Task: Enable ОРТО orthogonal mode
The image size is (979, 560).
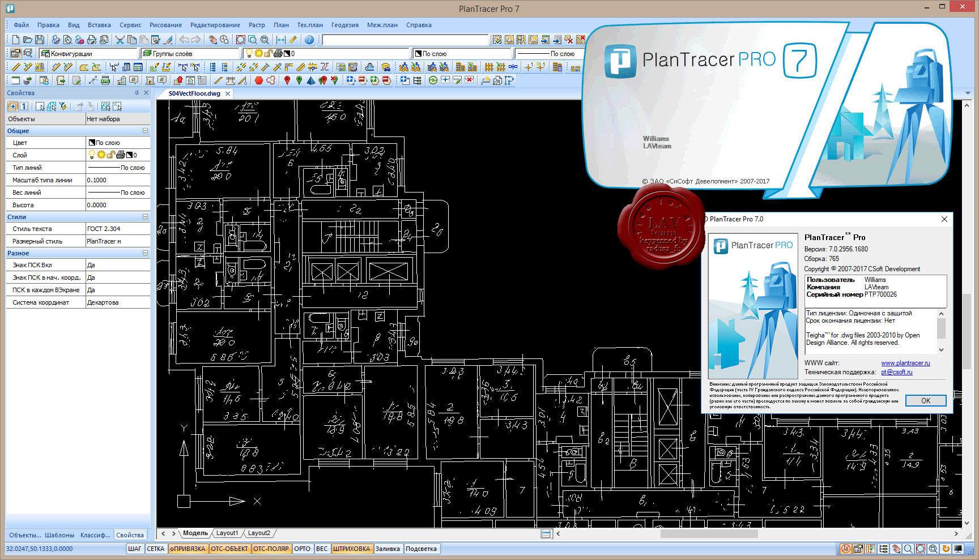Action: 302,549
